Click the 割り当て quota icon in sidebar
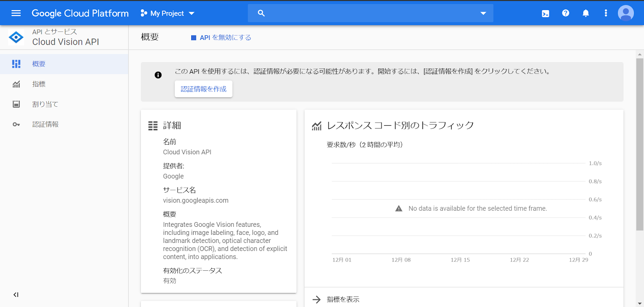 click(16, 104)
